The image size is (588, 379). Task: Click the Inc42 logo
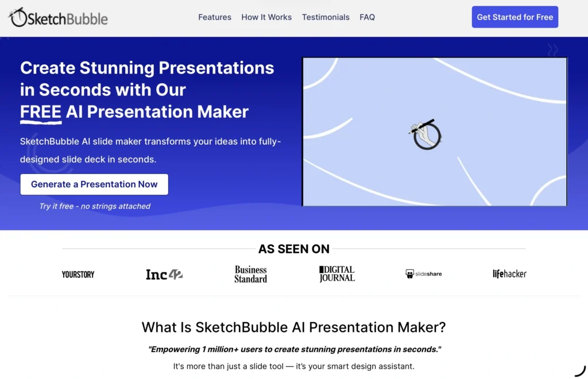pos(164,274)
